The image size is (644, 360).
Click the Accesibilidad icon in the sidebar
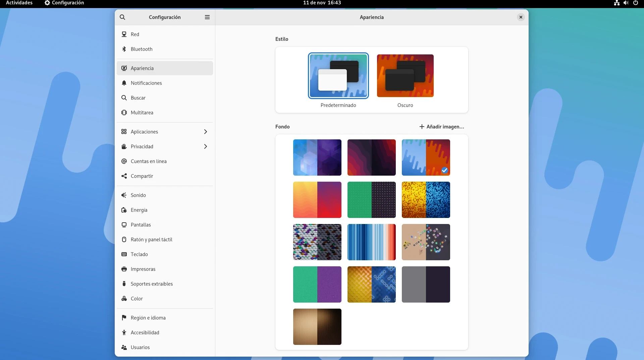(x=124, y=332)
